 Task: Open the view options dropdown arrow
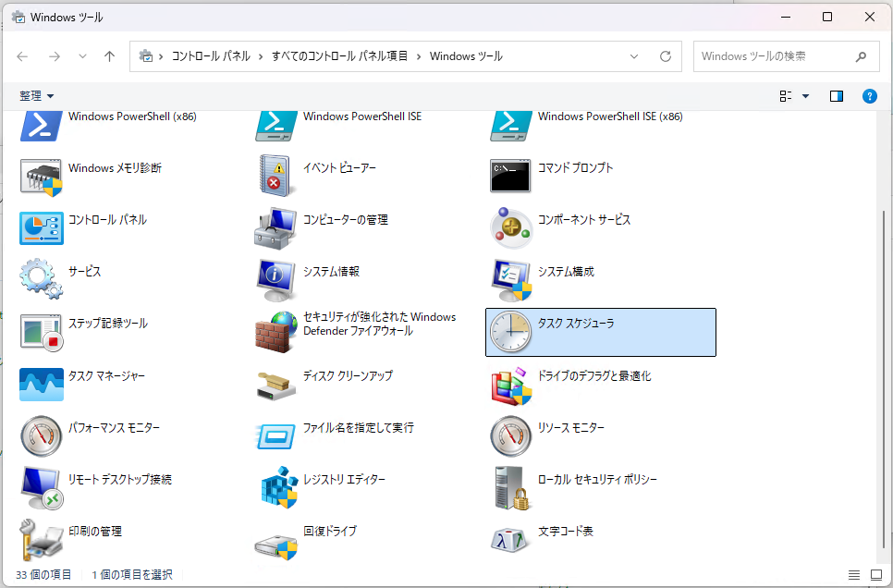[805, 96]
